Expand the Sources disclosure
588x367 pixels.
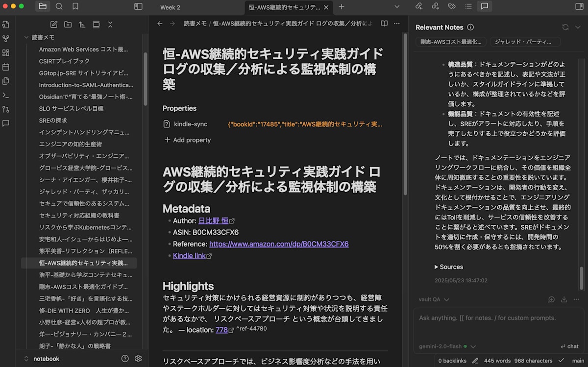(x=448, y=267)
